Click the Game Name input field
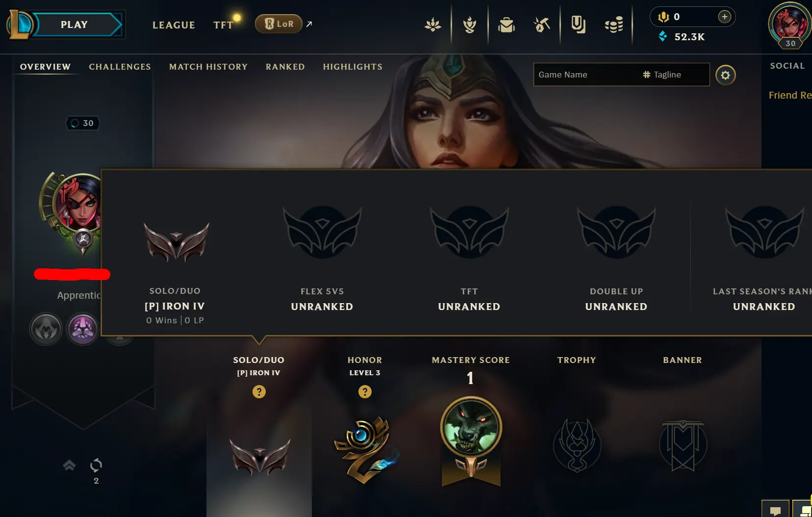 [585, 75]
